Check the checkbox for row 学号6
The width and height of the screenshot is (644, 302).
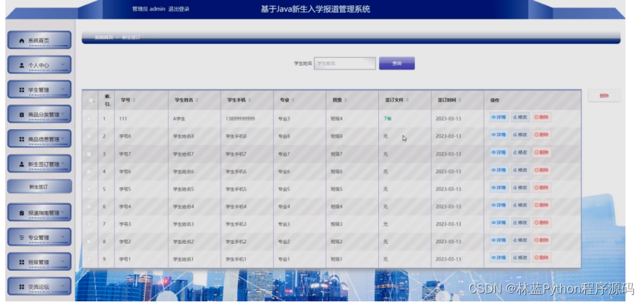(89, 172)
